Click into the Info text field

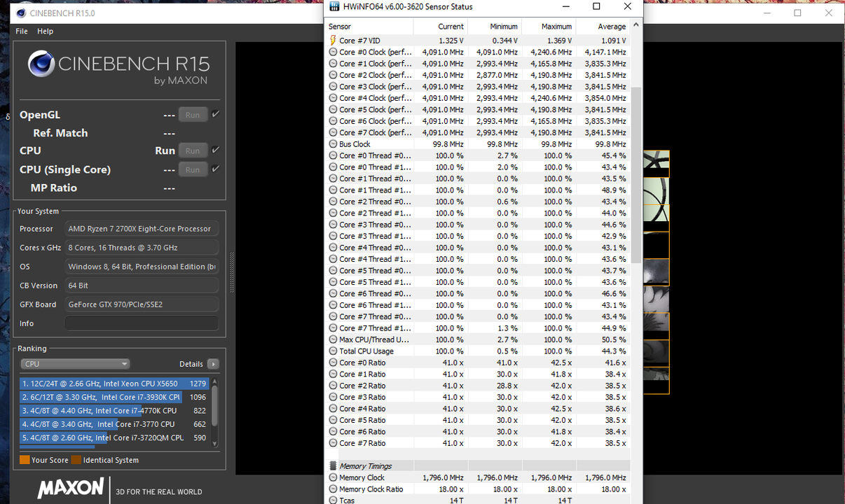tap(142, 323)
